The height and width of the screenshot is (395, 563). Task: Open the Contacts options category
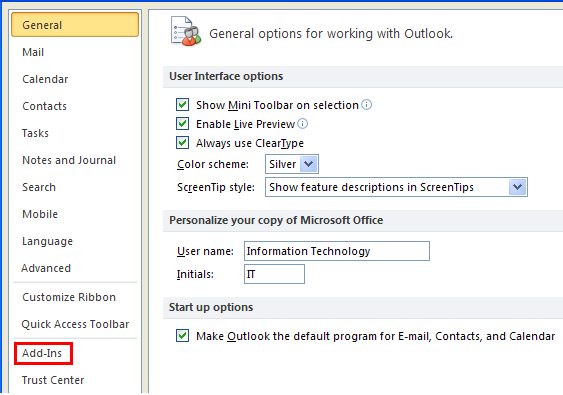coord(44,106)
